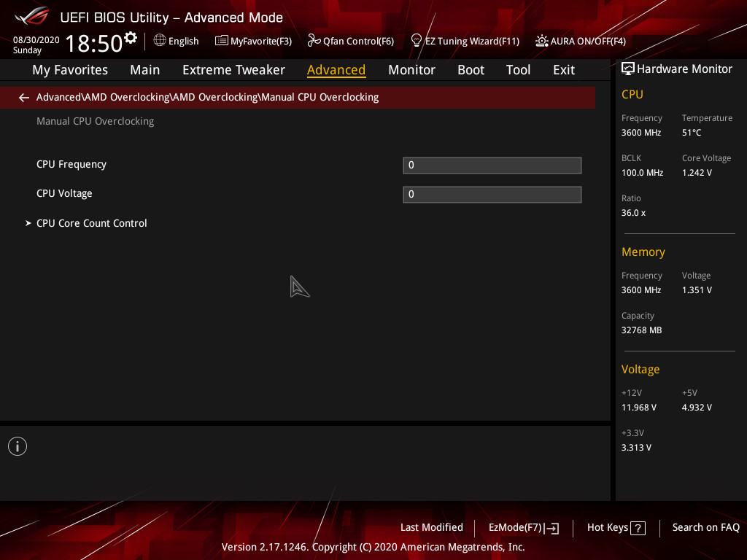Open the Extreme Tweaker tab
The width and height of the screenshot is (747, 560).
point(233,70)
